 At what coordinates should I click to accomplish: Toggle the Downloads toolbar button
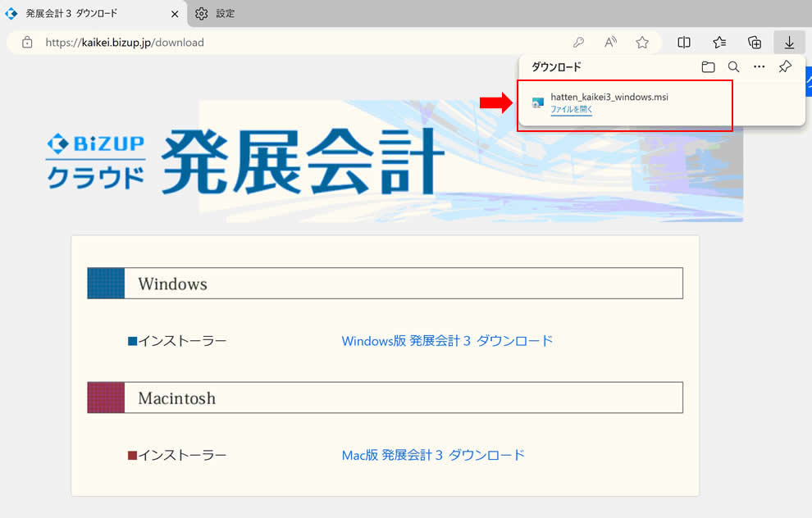click(789, 43)
